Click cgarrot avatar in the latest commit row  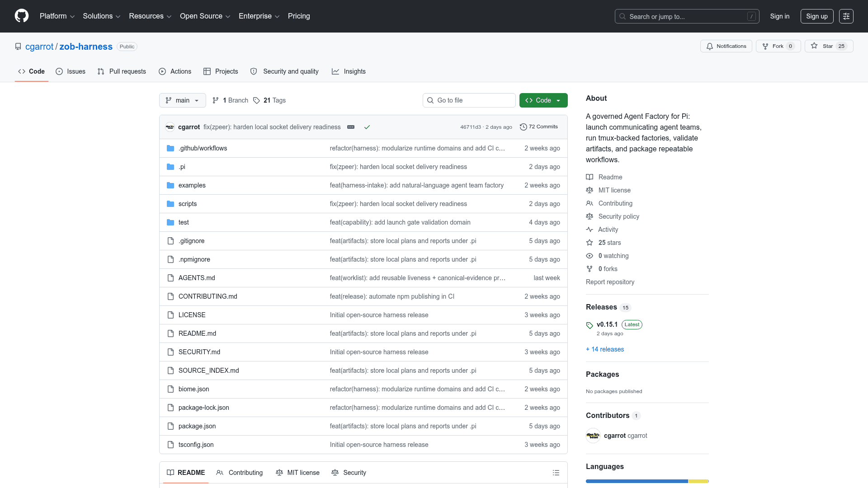click(x=170, y=127)
